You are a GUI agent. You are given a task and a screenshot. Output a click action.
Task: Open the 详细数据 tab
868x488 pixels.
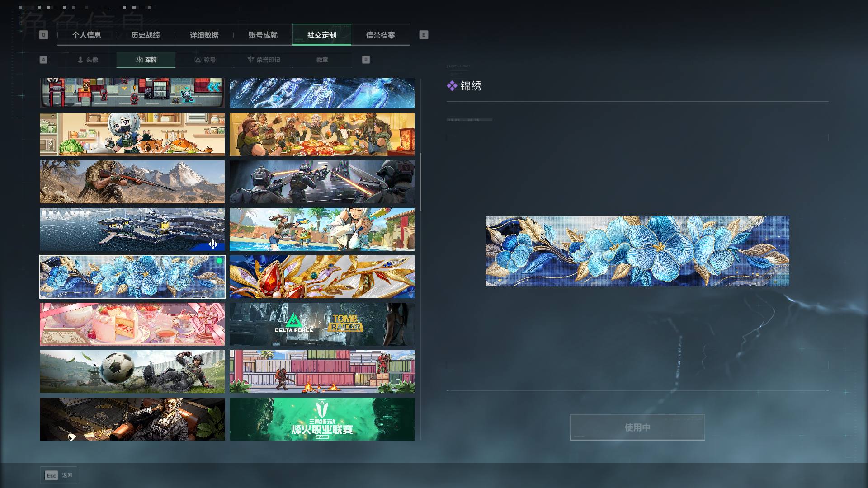point(204,35)
